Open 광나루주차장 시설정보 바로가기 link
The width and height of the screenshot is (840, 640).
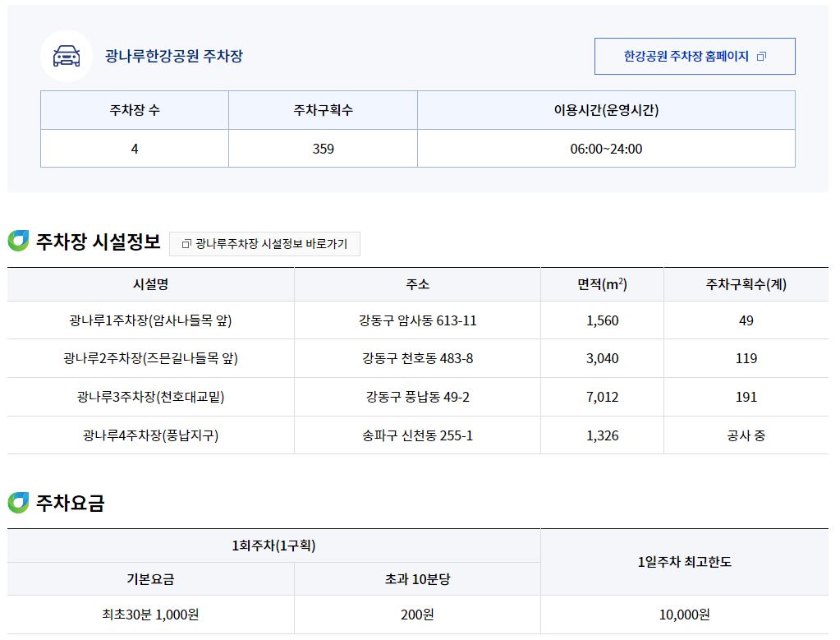coord(264,244)
